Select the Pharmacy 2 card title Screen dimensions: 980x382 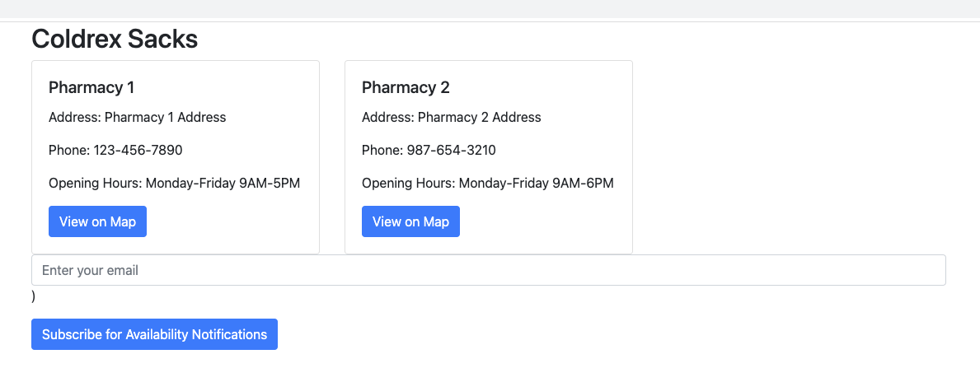point(406,87)
